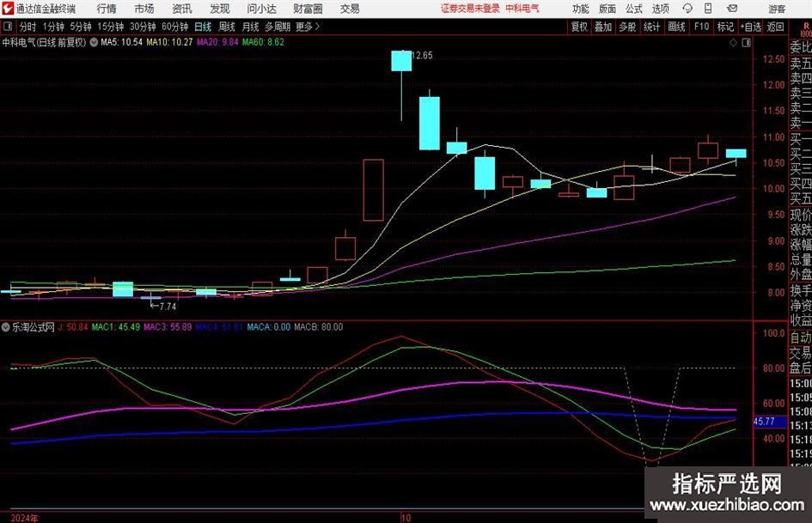Open the 乐淘公式网 indicator settings icon
Image resolution: width=812 pixels, height=523 pixels.
[x=6, y=327]
